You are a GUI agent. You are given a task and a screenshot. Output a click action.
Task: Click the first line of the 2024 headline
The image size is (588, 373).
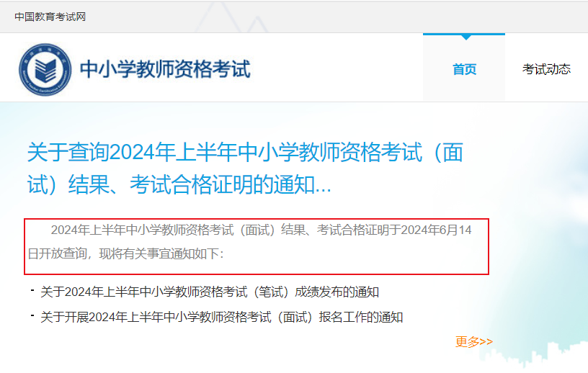pyautogui.click(x=246, y=152)
